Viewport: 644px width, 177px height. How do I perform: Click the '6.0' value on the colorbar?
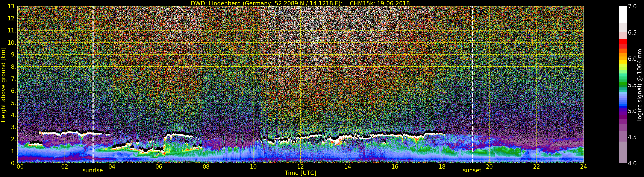[632, 59]
